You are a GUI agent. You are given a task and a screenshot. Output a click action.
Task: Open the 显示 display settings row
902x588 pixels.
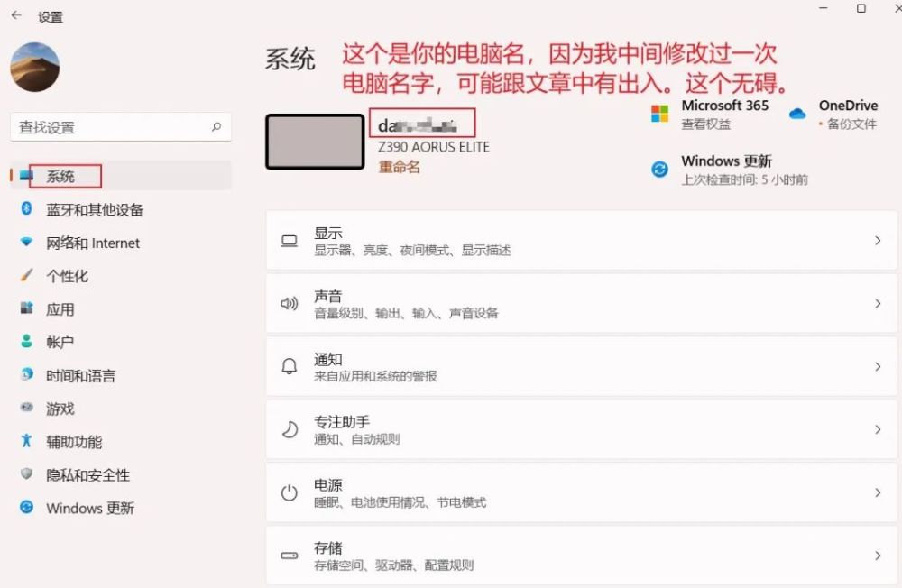(582, 241)
